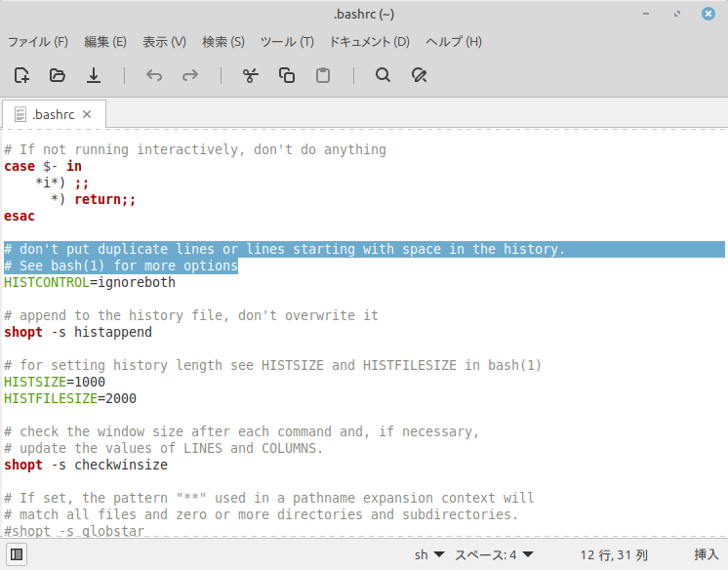Undo the last edit
The image size is (728, 570).
coord(153,75)
